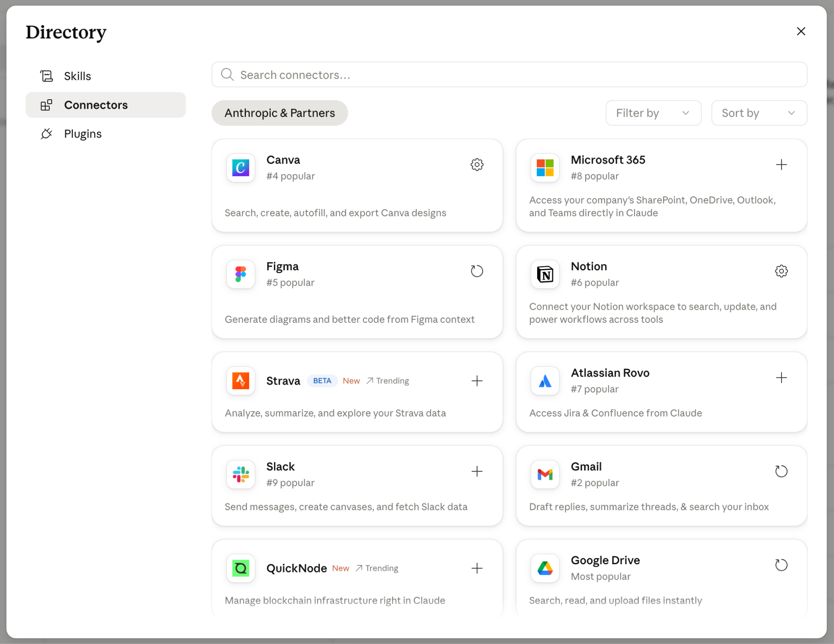Click the Google Drive logo
The image size is (834, 644).
click(x=545, y=568)
